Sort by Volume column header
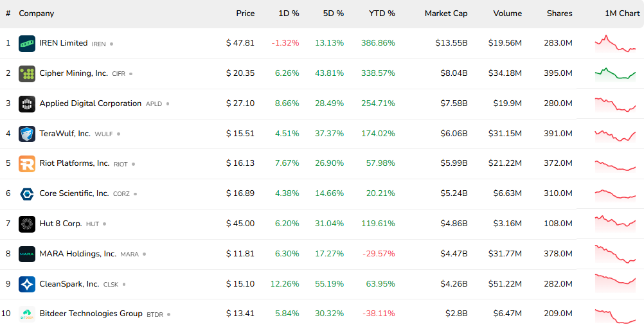644x329 pixels. click(x=507, y=13)
